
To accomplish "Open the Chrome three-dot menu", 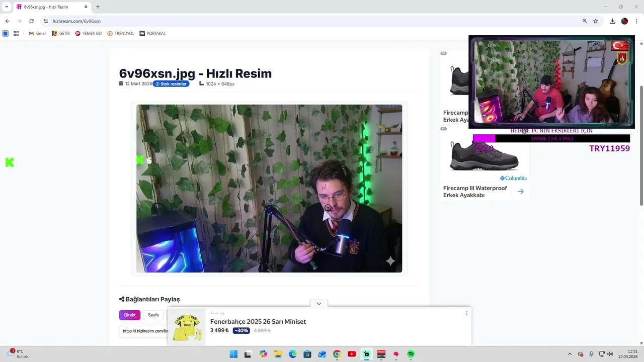I will click(x=636, y=21).
